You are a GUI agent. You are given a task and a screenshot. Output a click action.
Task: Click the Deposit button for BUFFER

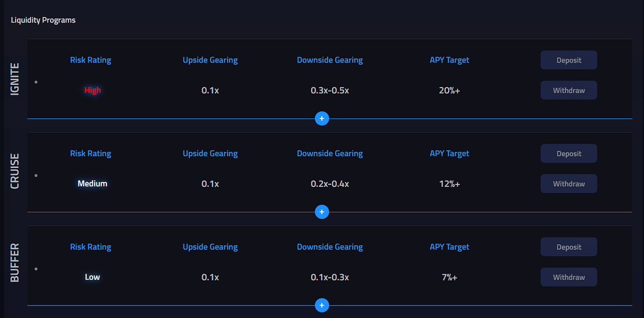click(x=569, y=246)
